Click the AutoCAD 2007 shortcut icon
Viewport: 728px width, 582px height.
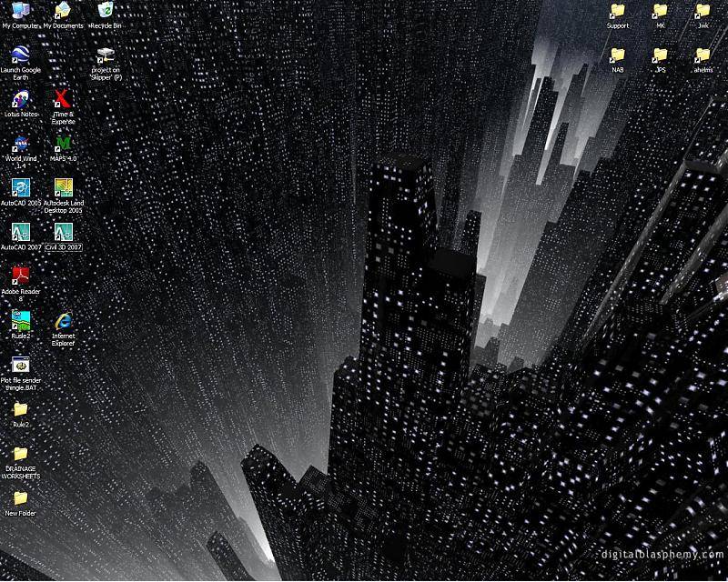coord(20,232)
